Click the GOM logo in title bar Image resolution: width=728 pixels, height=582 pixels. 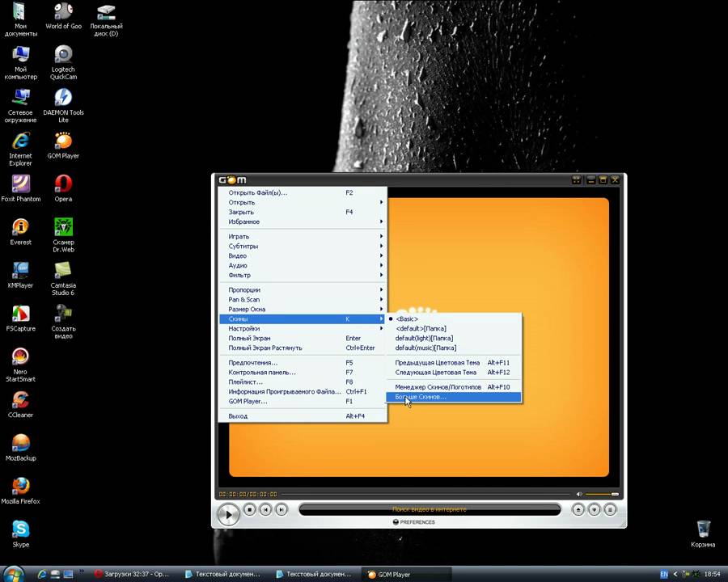pos(233,179)
